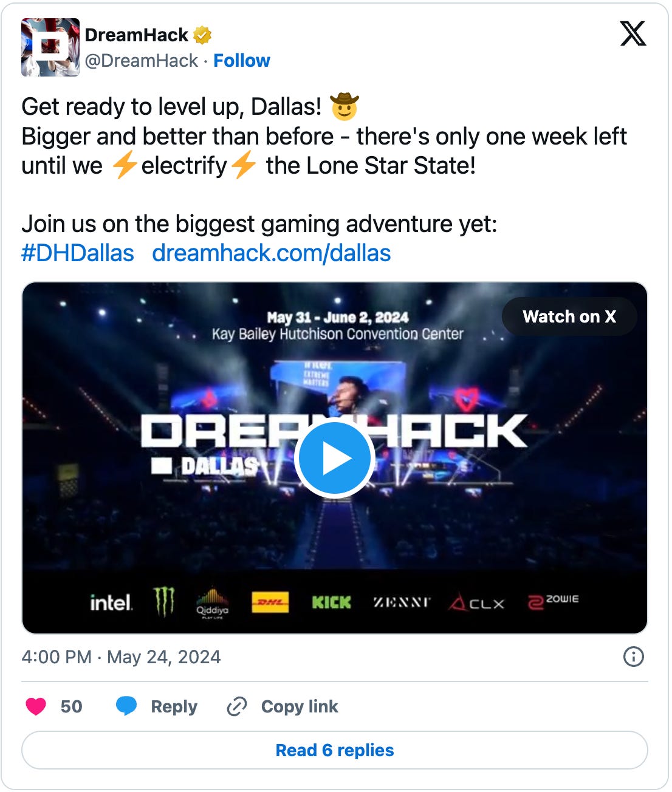The width and height of the screenshot is (672, 792).
Task: Click the DreamHack display name
Action: pyautogui.click(x=136, y=35)
